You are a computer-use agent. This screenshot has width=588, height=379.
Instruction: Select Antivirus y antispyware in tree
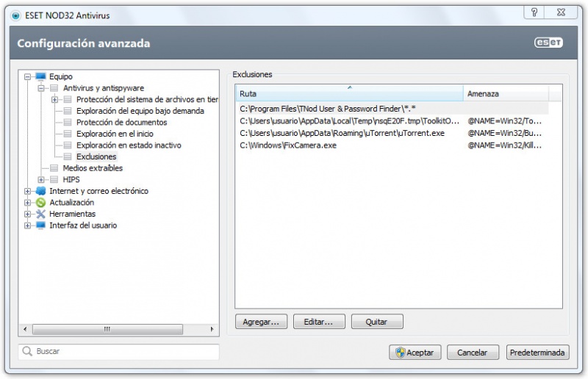coord(104,88)
